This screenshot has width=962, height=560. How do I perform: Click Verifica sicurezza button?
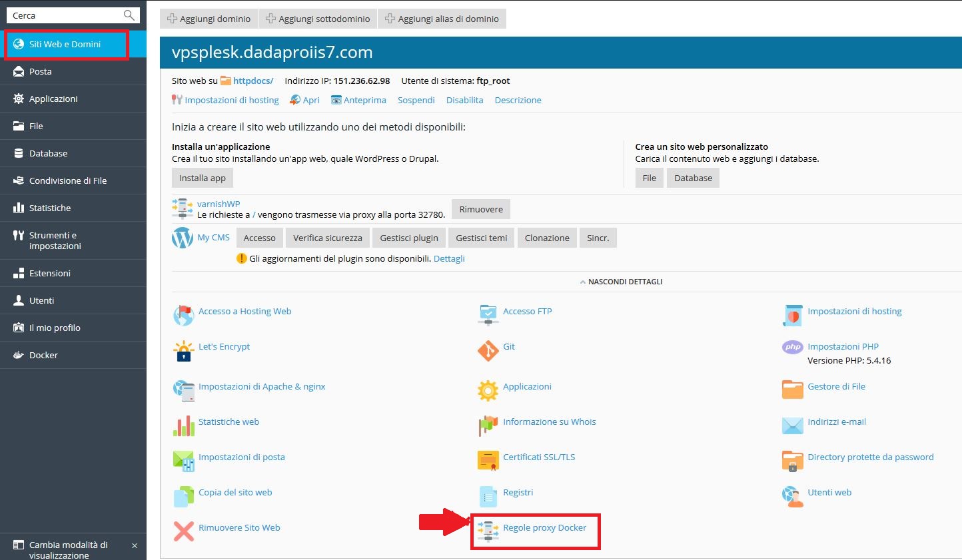(x=328, y=238)
